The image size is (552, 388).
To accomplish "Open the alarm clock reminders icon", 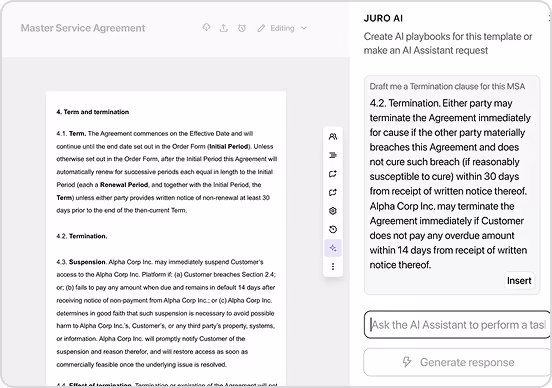I will coord(242,28).
